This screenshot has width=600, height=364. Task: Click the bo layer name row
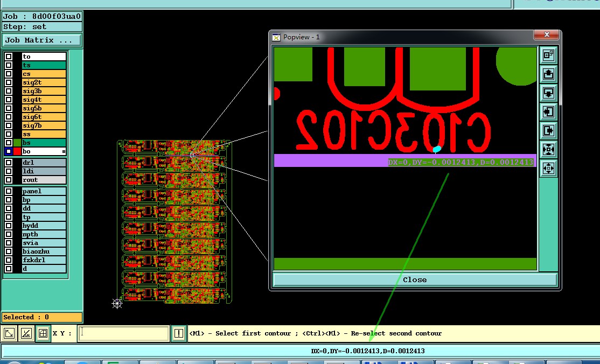(44, 151)
